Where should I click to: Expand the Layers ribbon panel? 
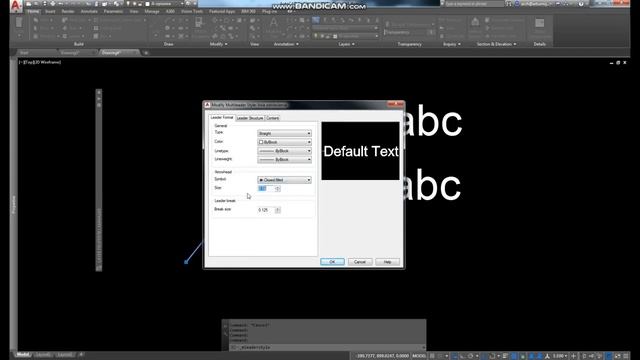click(x=346, y=44)
